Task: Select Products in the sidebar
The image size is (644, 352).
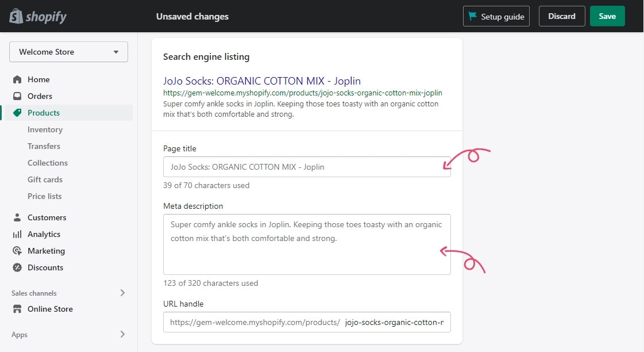Action: [x=44, y=113]
